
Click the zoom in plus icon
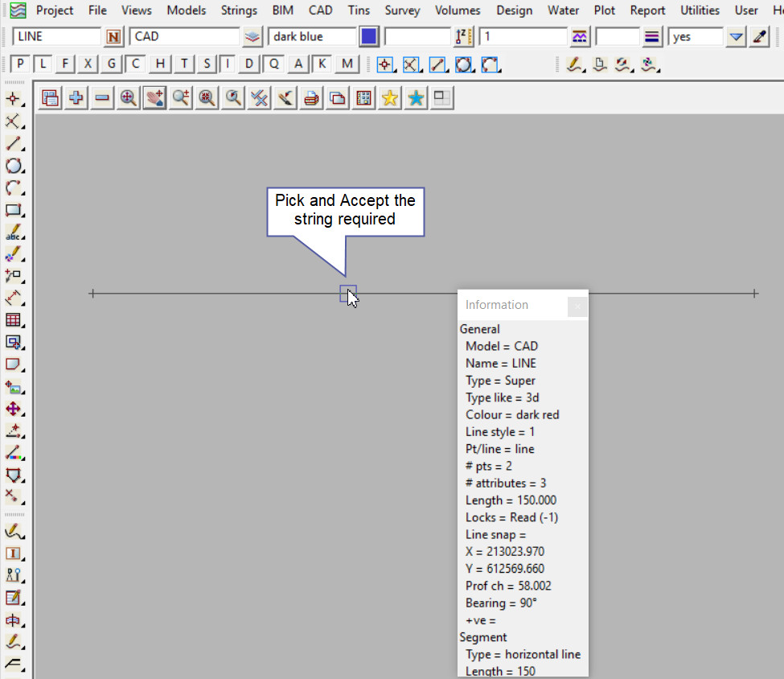[76, 98]
